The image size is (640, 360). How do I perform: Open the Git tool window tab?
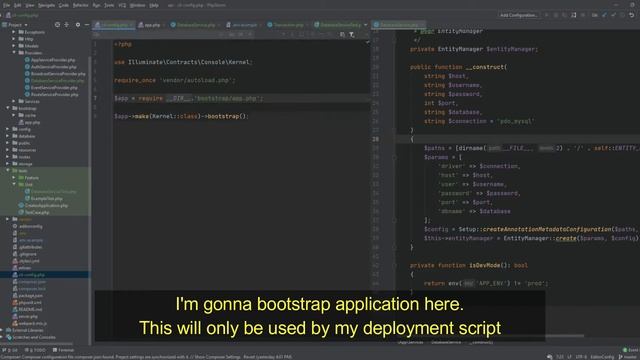click(10, 350)
